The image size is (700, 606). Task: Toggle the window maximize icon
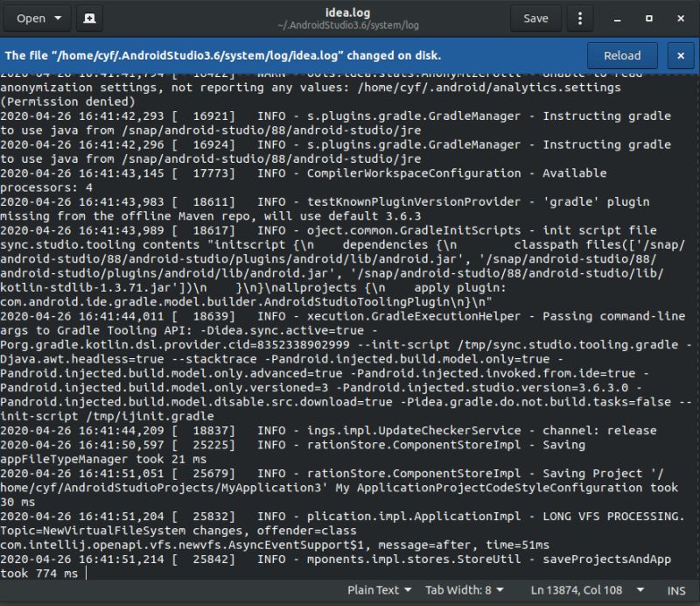648,18
